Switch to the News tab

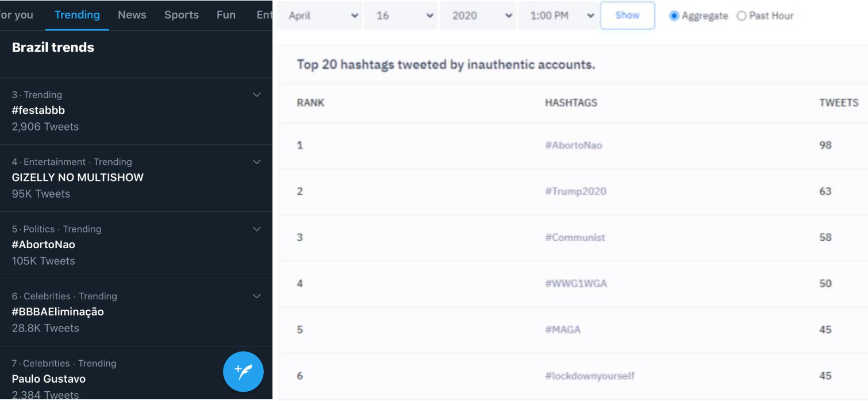132,15
